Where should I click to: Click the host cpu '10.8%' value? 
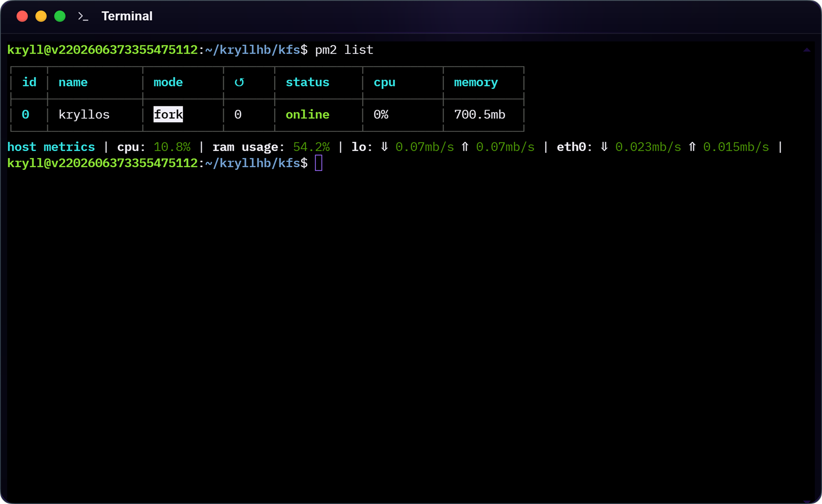pyautogui.click(x=172, y=147)
